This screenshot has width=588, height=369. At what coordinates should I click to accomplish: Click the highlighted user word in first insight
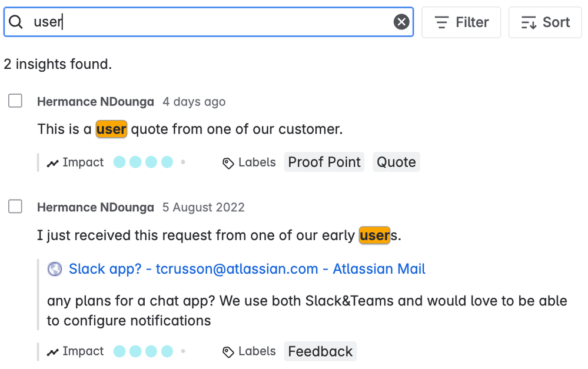click(111, 129)
